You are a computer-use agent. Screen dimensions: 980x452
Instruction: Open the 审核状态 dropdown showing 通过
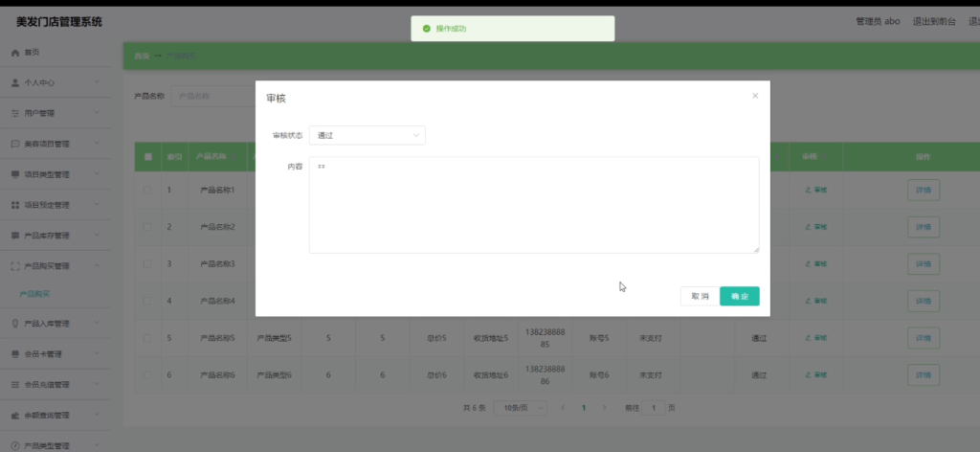(367, 135)
